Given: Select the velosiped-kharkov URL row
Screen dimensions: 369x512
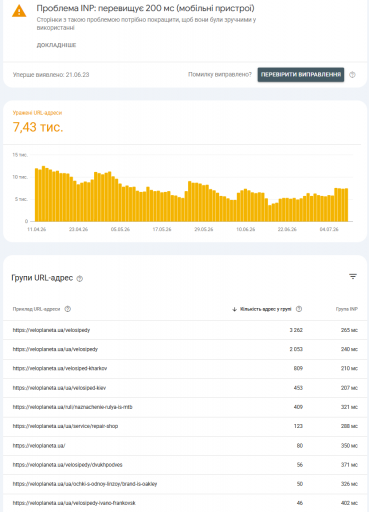Looking at the screenshot, I should 184,368.
